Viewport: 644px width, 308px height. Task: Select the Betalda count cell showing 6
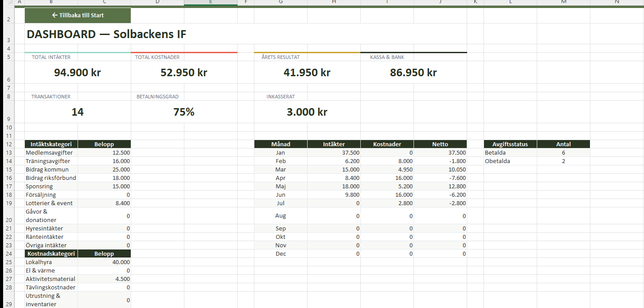pos(563,153)
